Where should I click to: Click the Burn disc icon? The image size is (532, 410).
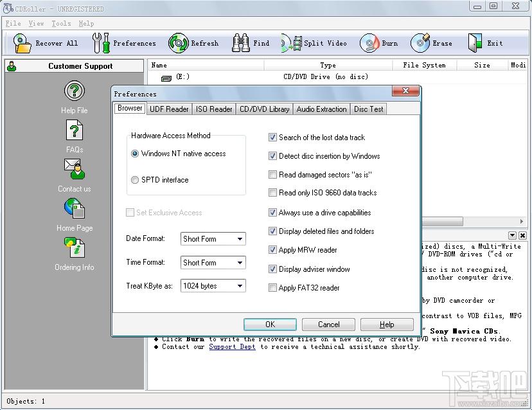[369, 43]
